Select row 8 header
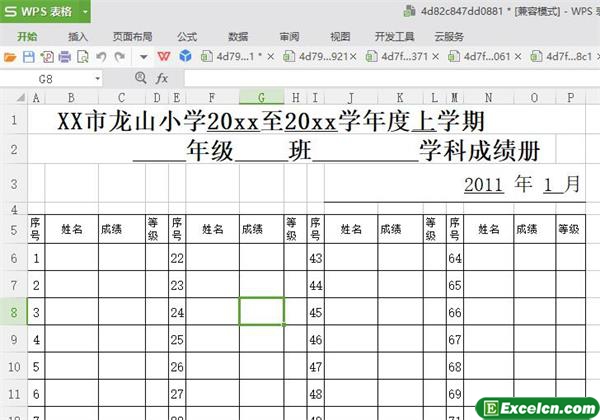This screenshot has height=420, width=600. [x=14, y=312]
